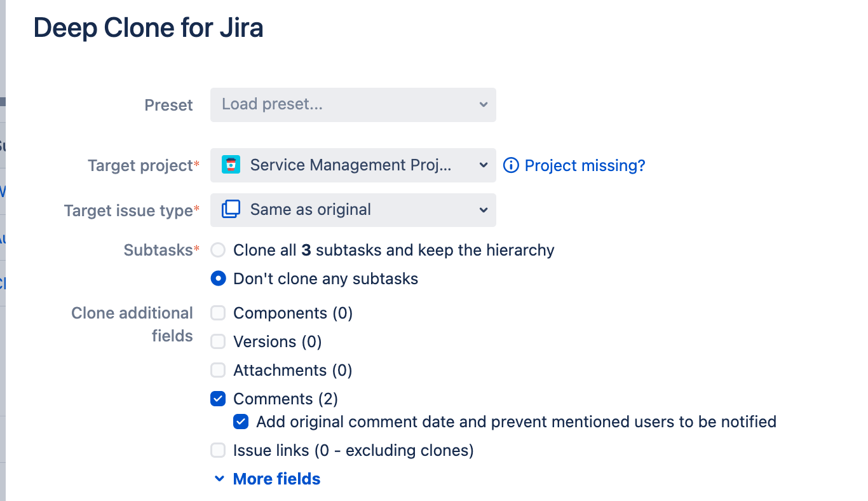Screen dimensions: 868x501
Task: Enable the Components checkbox
Action: coord(218,313)
